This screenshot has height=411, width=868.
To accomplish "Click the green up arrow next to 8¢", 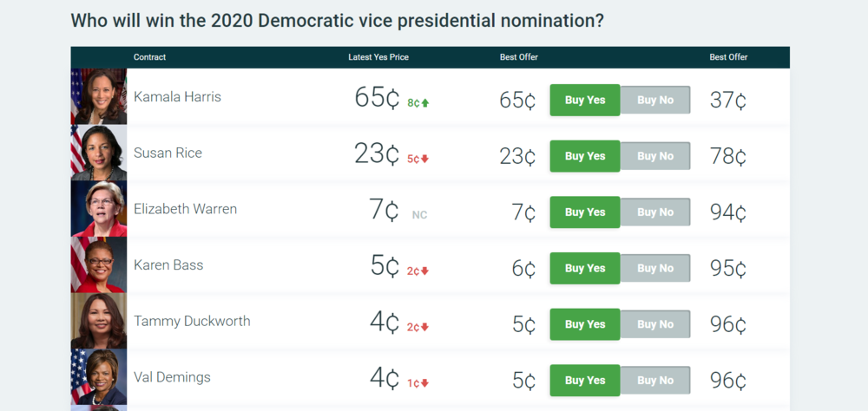I will [425, 103].
